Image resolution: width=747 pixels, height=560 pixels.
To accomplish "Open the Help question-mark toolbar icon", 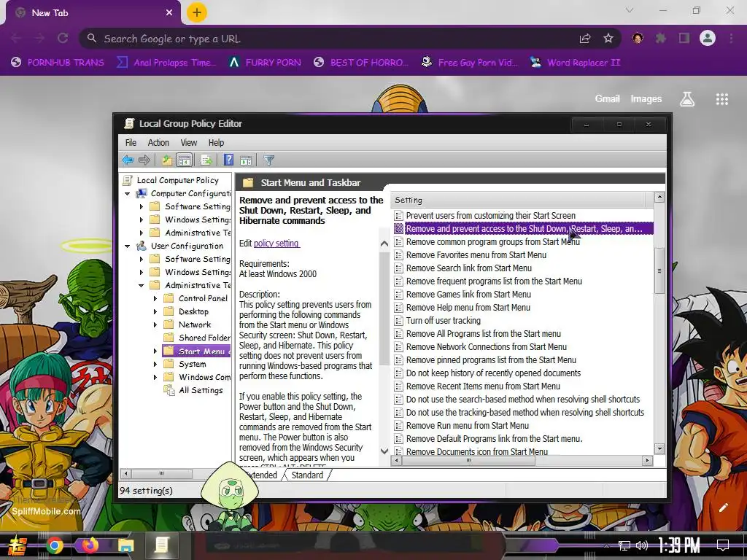I will (228, 160).
